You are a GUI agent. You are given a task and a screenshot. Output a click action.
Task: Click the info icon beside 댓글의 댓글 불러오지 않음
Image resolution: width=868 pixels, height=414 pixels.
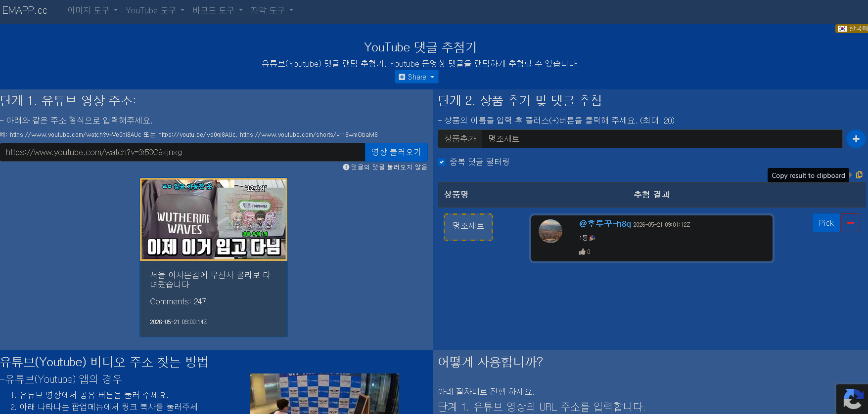click(346, 167)
